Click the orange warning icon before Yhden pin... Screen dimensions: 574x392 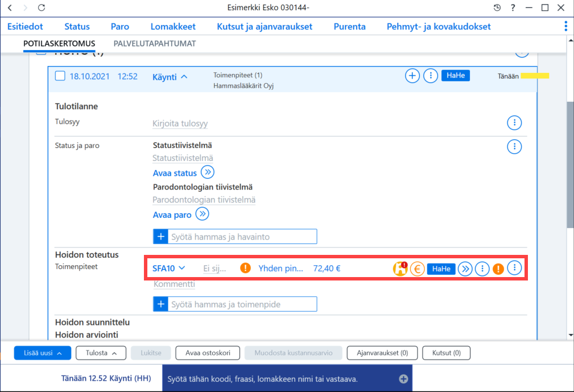(x=245, y=268)
